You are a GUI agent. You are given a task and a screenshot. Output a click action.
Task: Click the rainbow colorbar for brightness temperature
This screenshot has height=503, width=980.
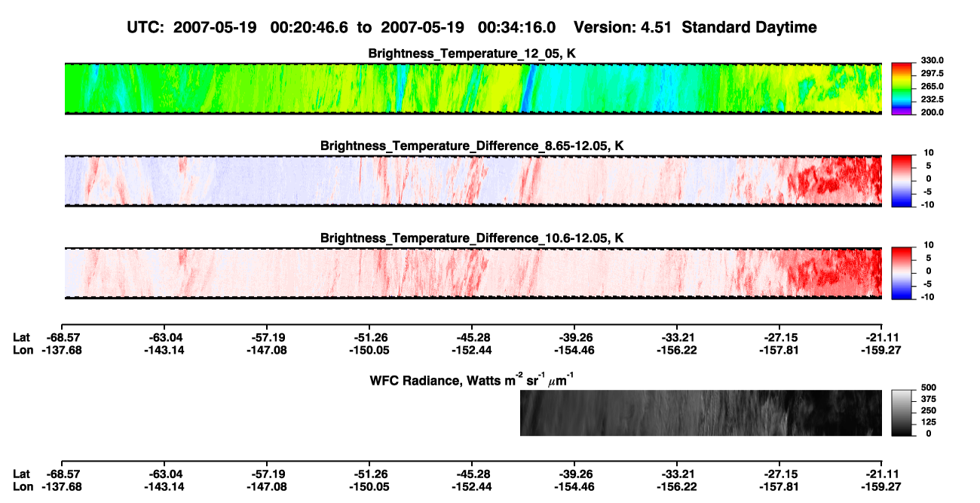pos(902,88)
